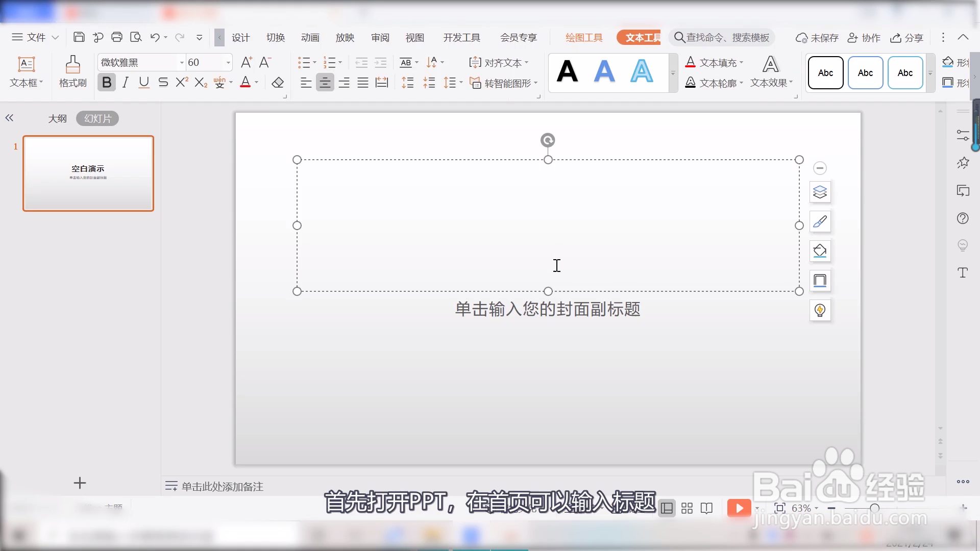Start slideshow with the orange play button
The height and width of the screenshot is (551, 980).
coord(739,508)
